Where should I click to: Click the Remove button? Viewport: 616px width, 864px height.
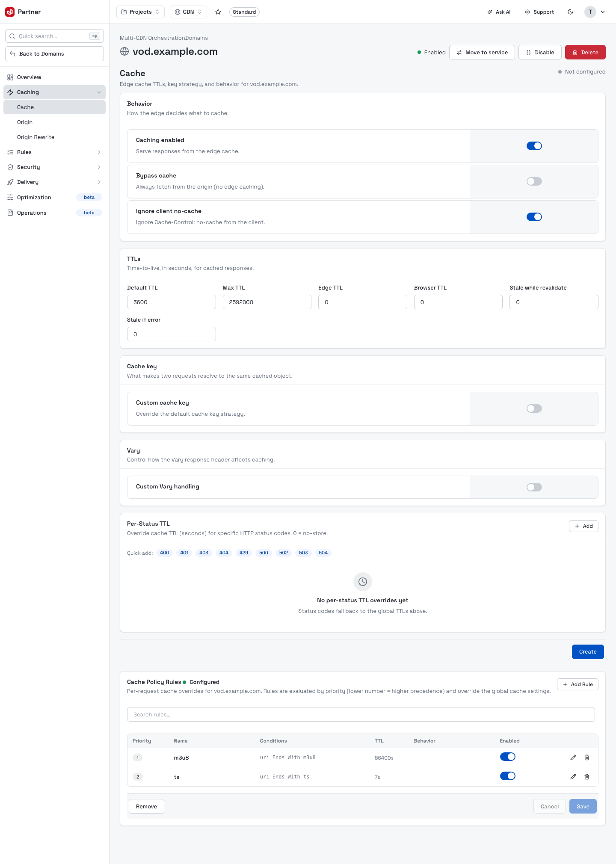tap(146, 806)
